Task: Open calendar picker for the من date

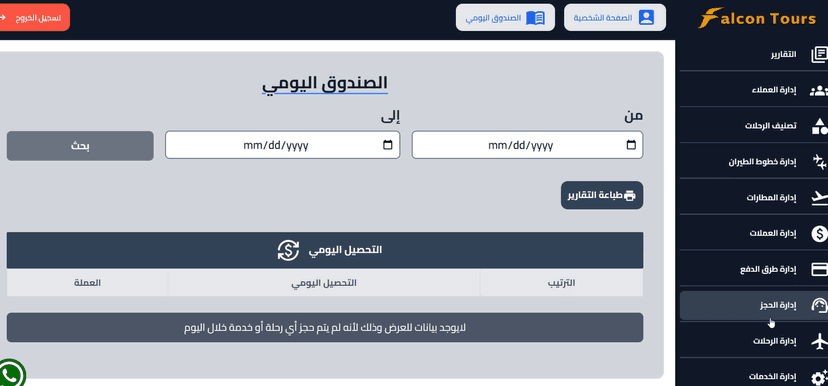Action: pos(631,145)
